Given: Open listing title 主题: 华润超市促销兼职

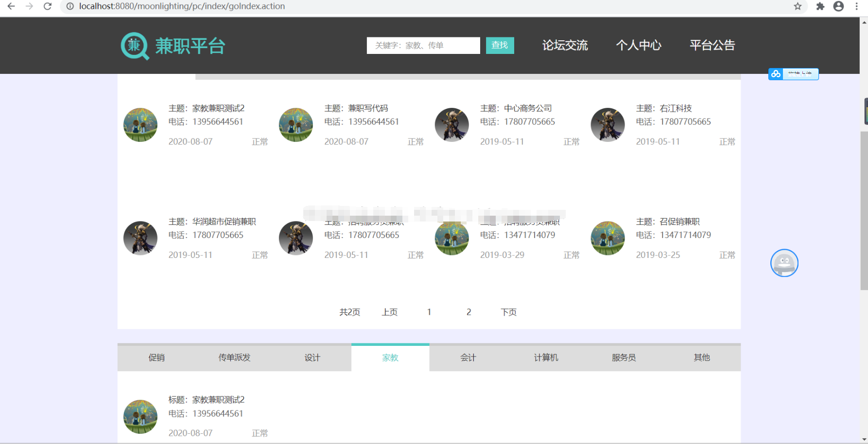Looking at the screenshot, I should click(212, 222).
